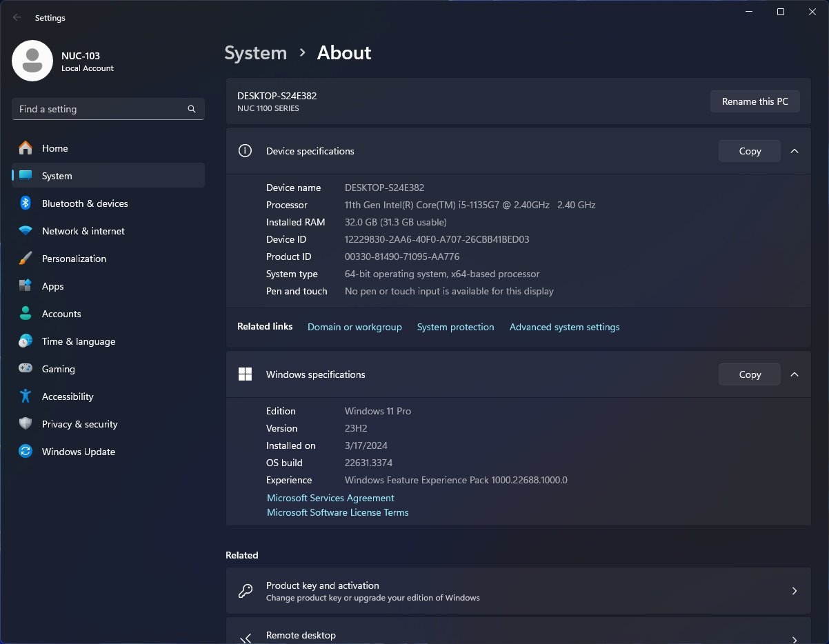Click the search magnifier icon in Find a setting

[x=192, y=109]
